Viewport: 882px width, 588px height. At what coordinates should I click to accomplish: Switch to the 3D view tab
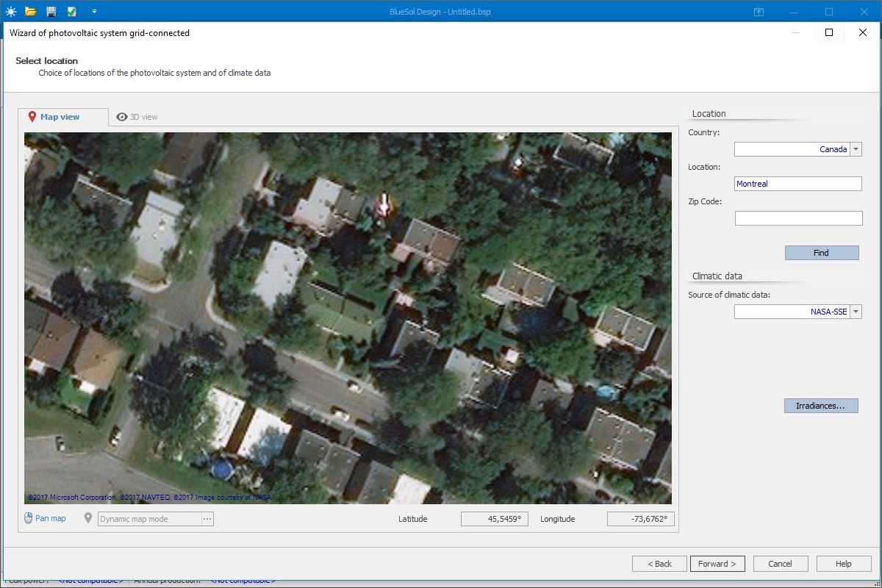click(137, 117)
